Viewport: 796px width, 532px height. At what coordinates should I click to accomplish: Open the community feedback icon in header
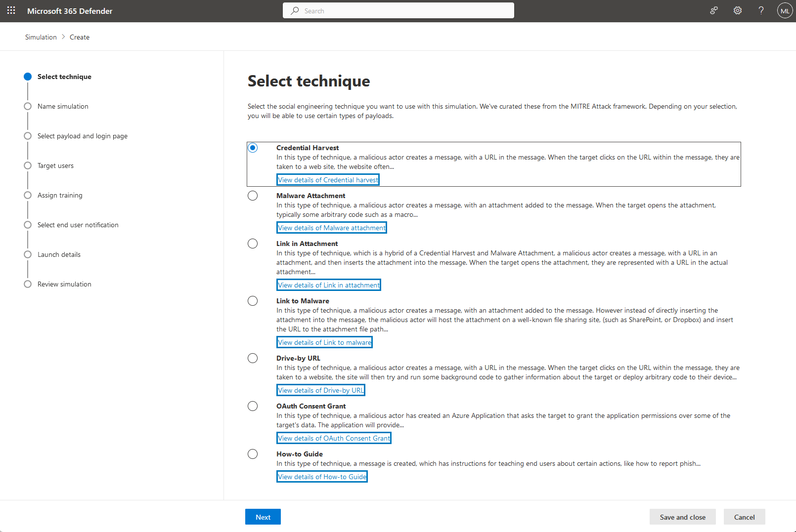(x=714, y=10)
